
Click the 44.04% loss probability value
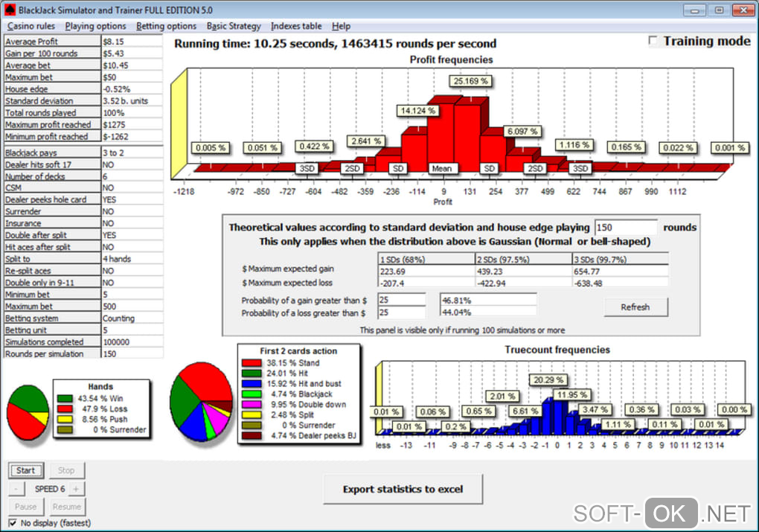click(x=488, y=313)
